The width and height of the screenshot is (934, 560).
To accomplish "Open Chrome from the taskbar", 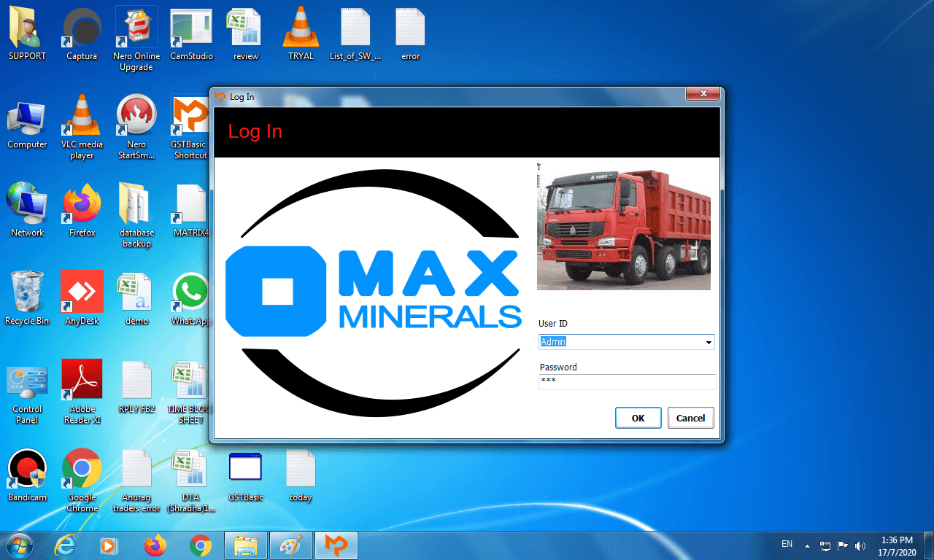I will [x=201, y=545].
